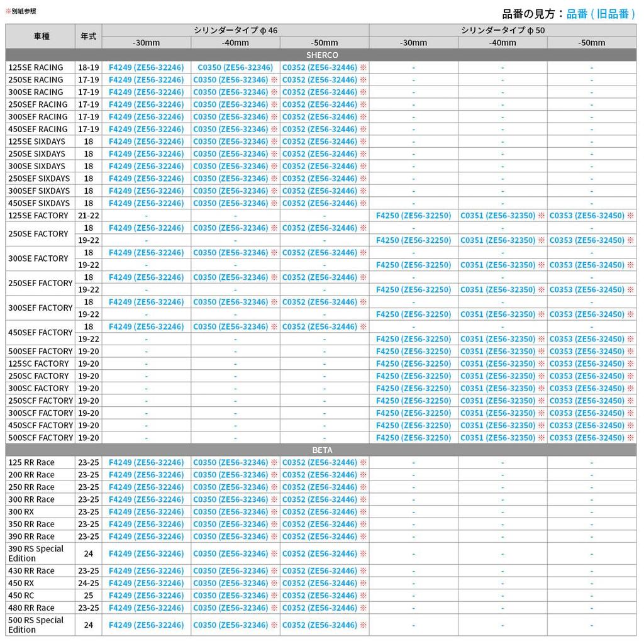Viewport: 644px width, 644px height.
Task: Click F4249 (ZE56-32246) in the 450SEF SIXDAYS row
Action: tap(146, 203)
